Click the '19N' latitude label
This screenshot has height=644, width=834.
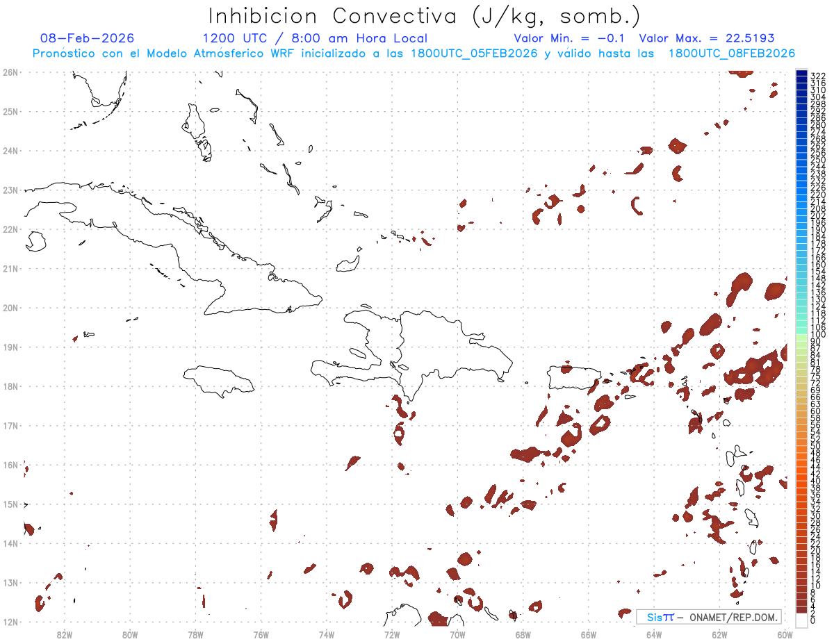pos(10,347)
